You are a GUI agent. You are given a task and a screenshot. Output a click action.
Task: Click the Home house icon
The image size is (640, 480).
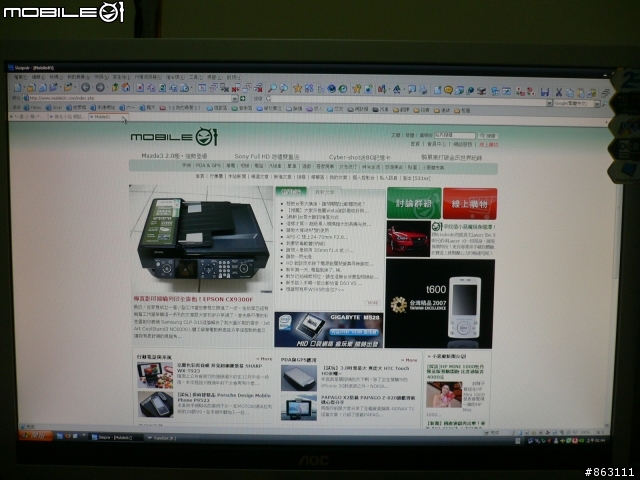126,87
